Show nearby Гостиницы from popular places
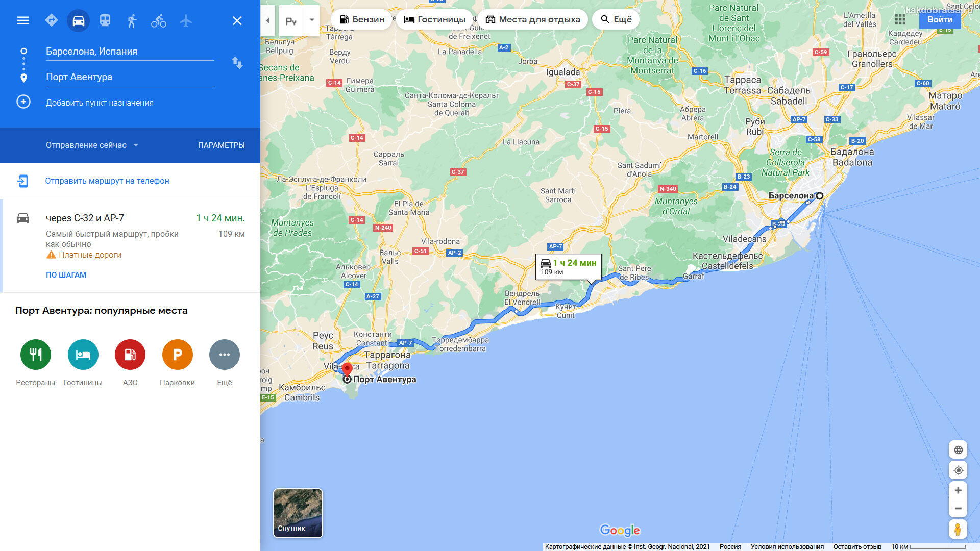The height and width of the screenshot is (551, 980). tap(83, 355)
